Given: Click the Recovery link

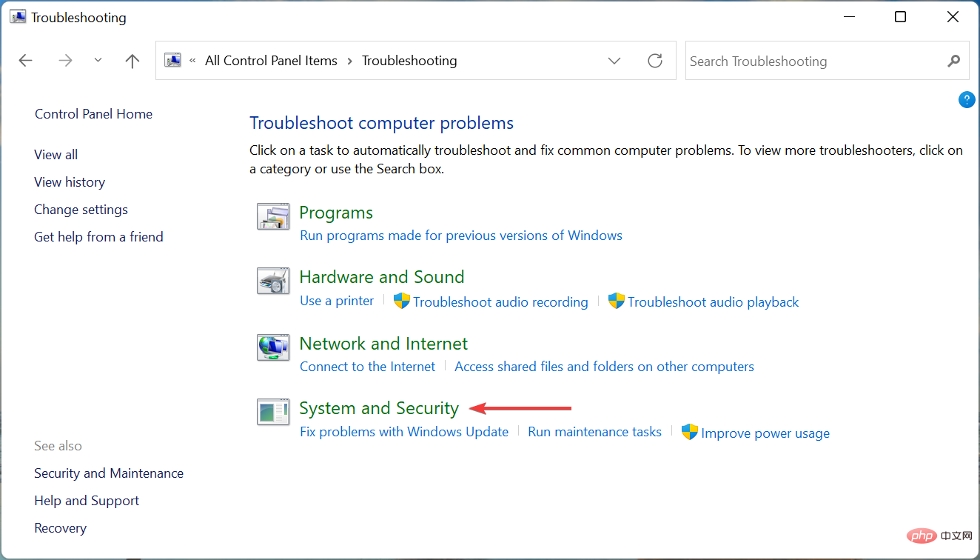Looking at the screenshot, I should [x=60, y=528].
